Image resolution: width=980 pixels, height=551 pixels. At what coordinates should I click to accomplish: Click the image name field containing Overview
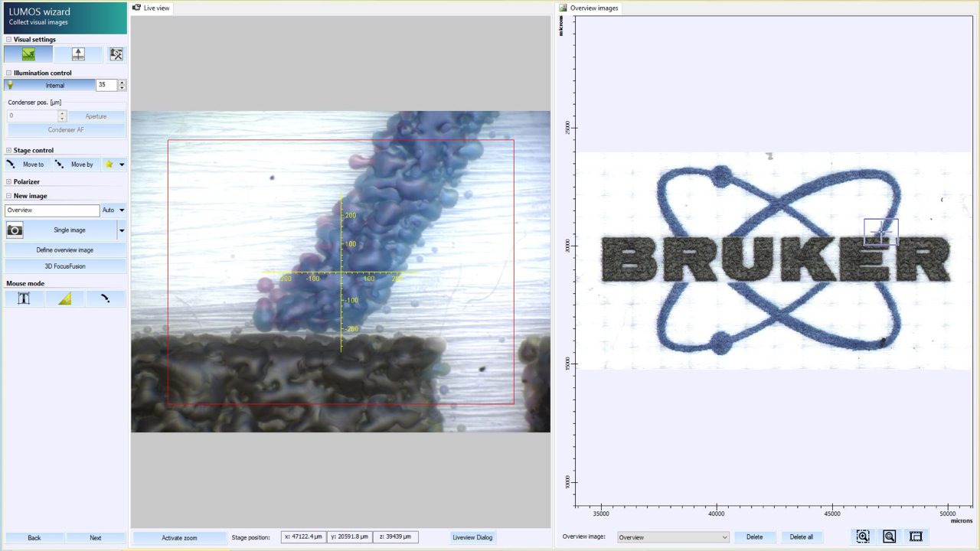[x=52, y=210]
